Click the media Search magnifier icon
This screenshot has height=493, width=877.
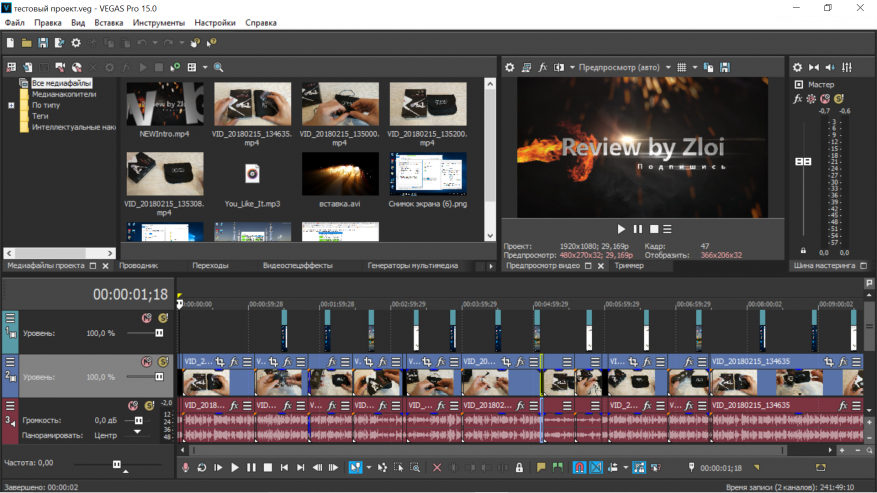(219, 67)
